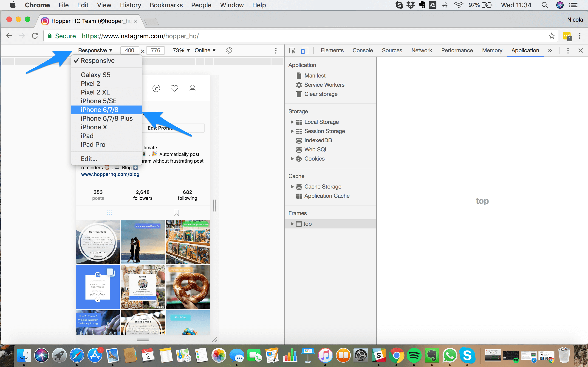This screenshot has height=367, width=588.
Task: Click the Service Workers menu item
Action: point(324,85)
